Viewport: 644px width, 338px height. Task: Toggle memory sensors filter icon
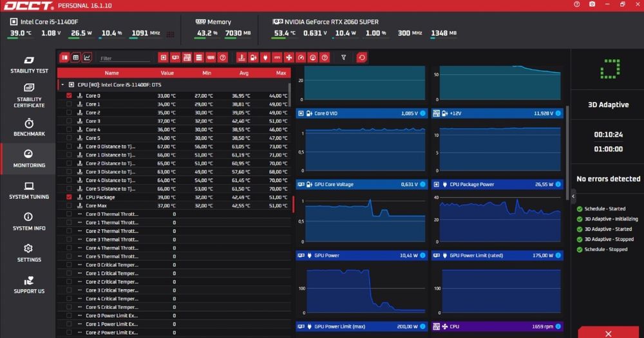coord(211,58)
